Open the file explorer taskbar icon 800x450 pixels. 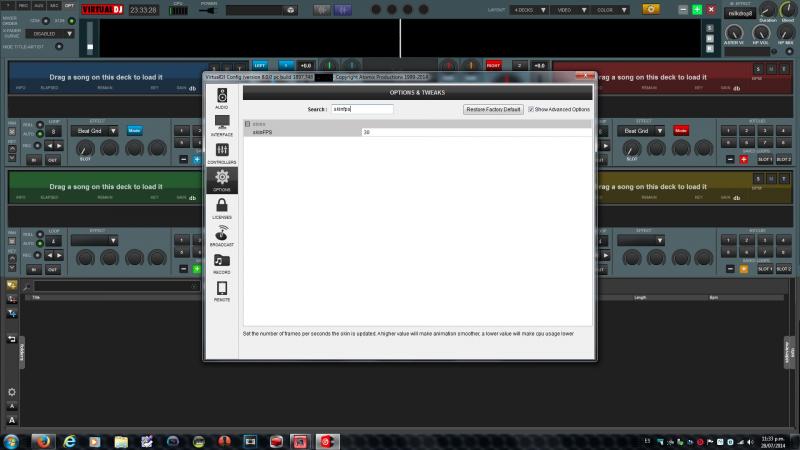coord(121,441)
